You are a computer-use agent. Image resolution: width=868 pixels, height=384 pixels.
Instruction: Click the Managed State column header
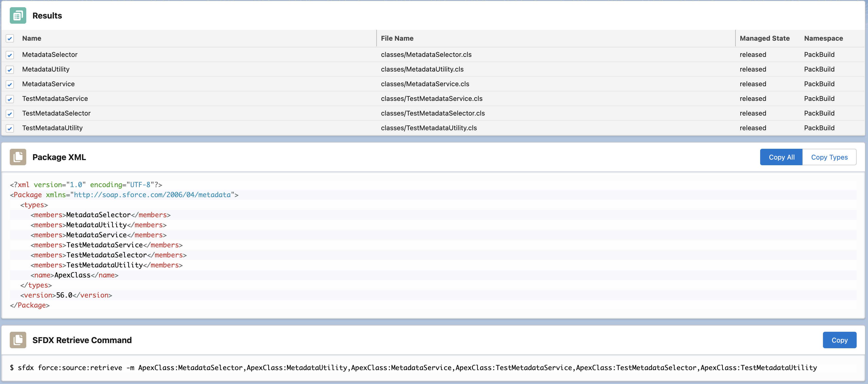click(764, 38)
